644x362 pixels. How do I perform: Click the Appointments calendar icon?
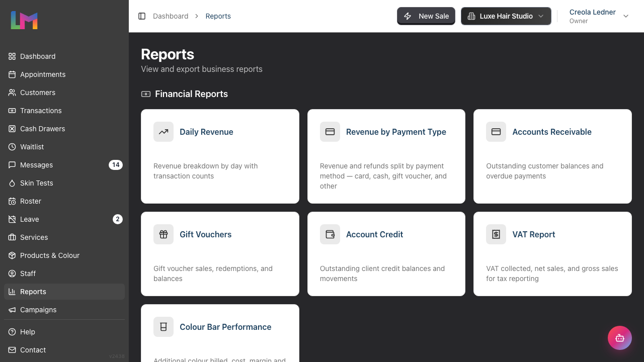(12, 74)
